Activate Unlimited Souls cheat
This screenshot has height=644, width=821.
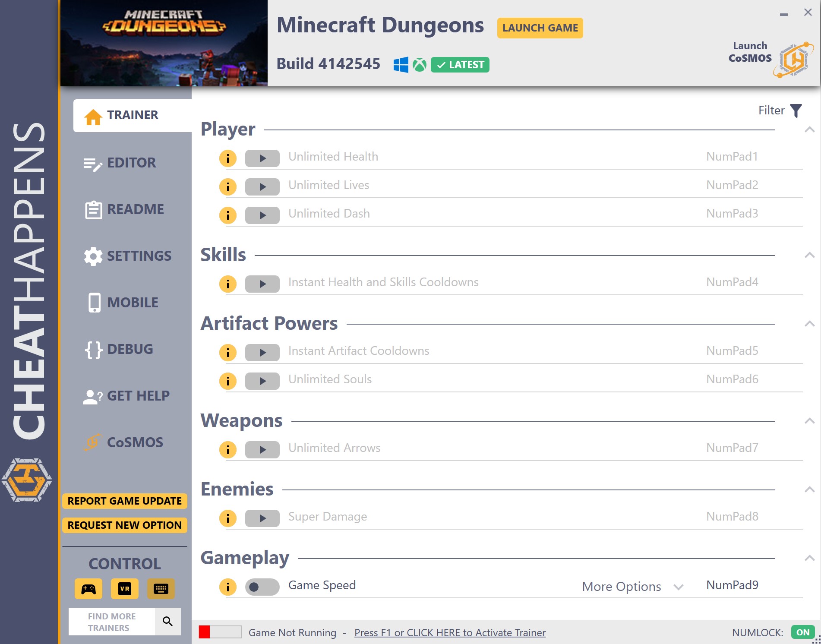262,381
